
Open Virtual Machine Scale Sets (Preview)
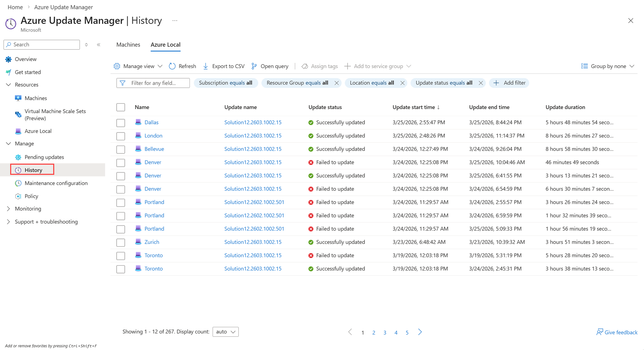55,115
